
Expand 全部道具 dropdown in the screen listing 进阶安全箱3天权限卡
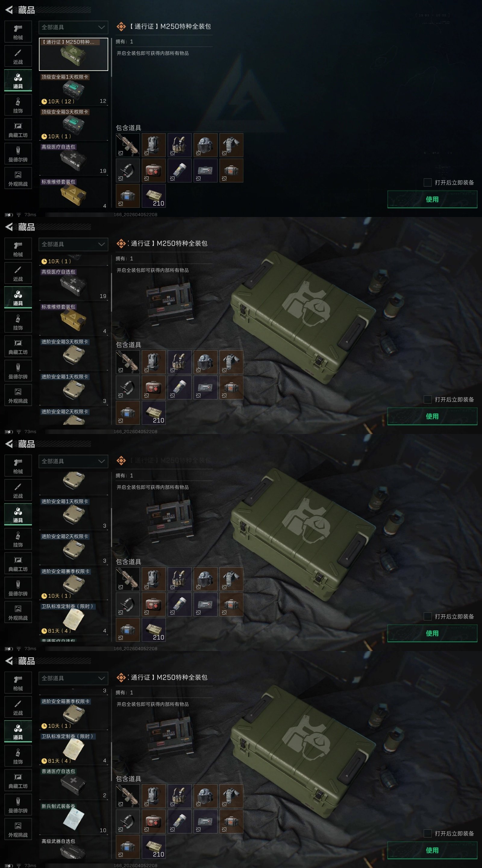tap(74, 244)
